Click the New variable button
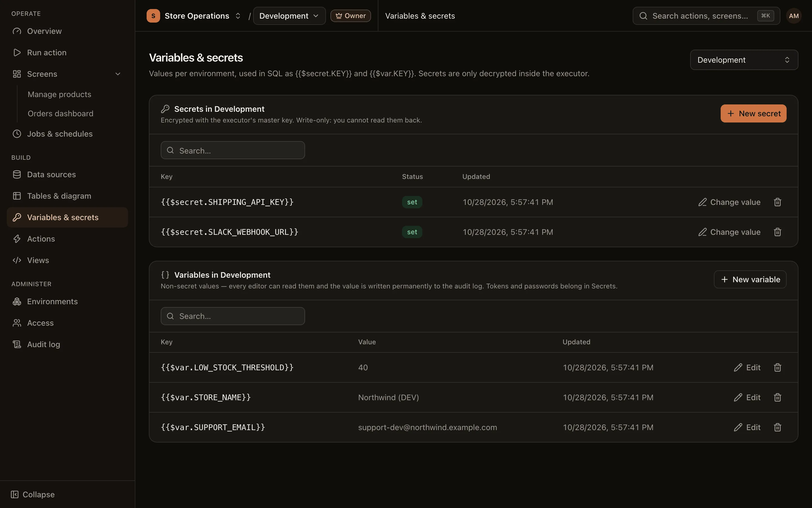Screen dimensions: 812x508 tap(750, 279)
